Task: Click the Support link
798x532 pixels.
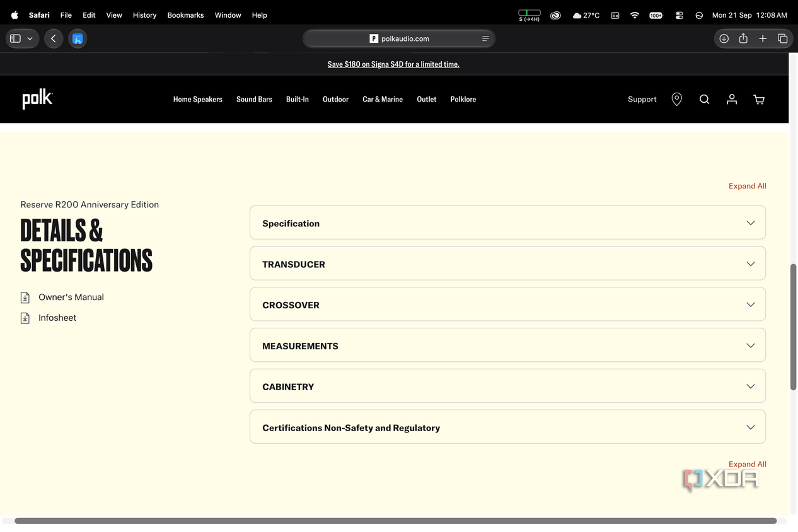Action: (x=642, y=99)
